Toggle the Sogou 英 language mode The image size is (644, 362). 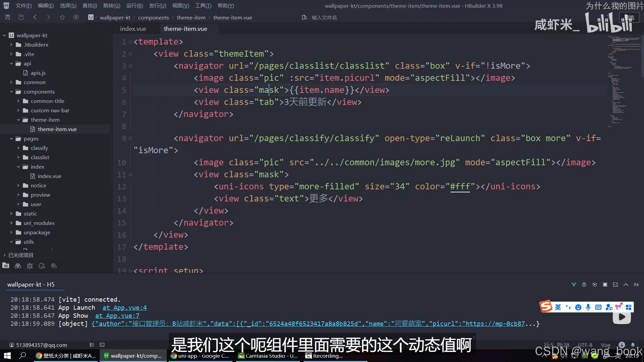coord(558,307)
